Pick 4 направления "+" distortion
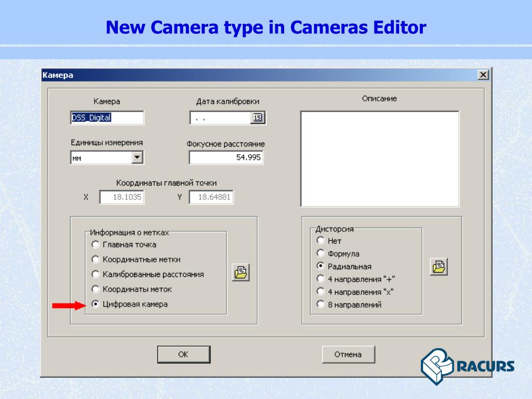The image size is (532, 399). click(x=321, y=279)
